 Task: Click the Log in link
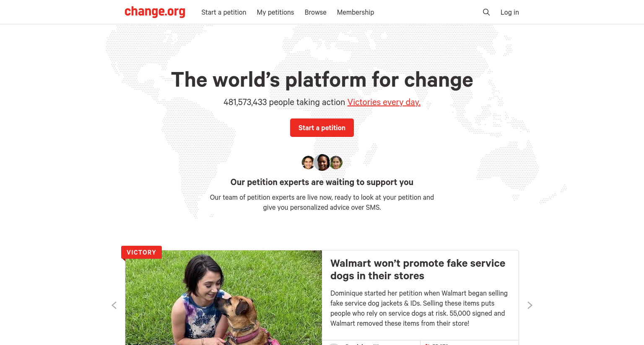coord(509,12)
